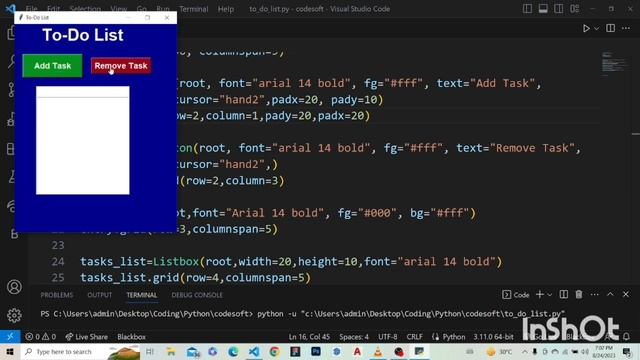Click Live Share in the status bar

tap(86, 337)
